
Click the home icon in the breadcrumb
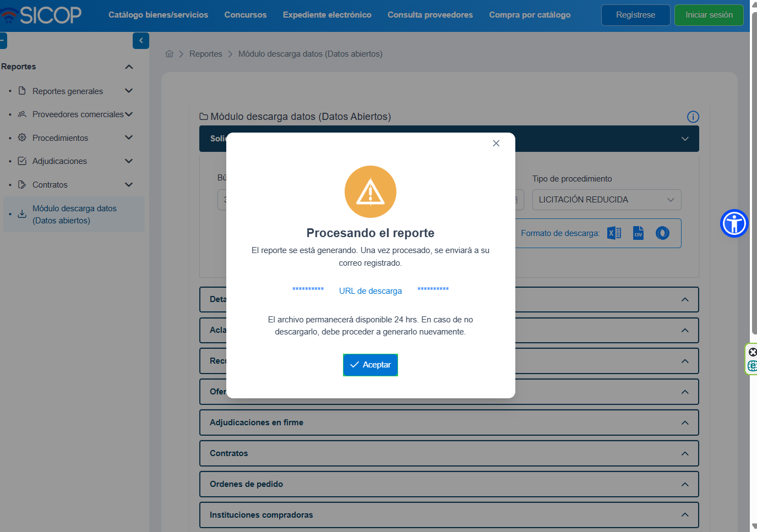(169, 53)
